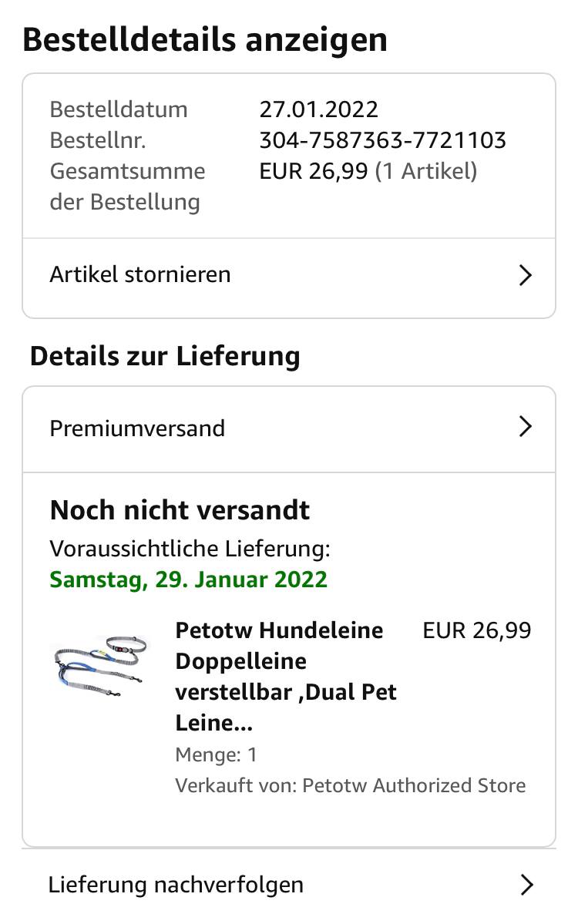The height and width of the screenshot is (924, 578).
Task: Tap the chevron beside Lieferung nachverfolgen
Action: tap(526, 885)
